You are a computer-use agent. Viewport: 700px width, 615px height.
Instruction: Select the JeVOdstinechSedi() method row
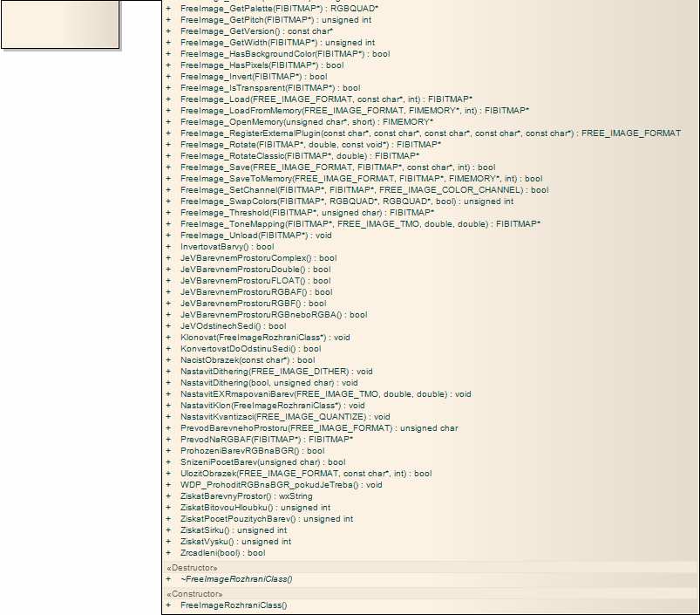coord(234,326)
